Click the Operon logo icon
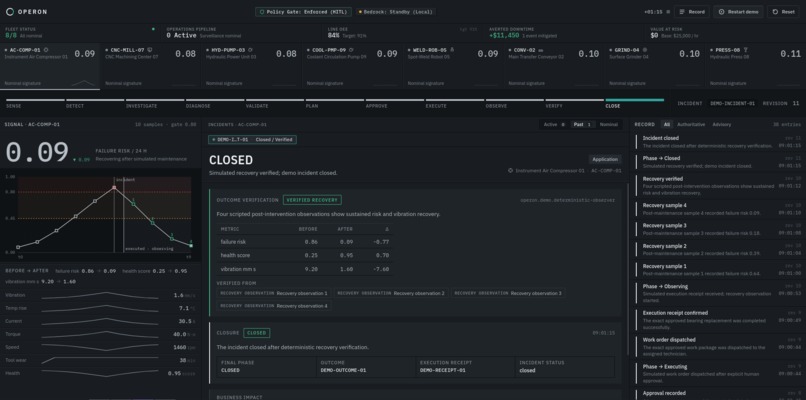 coord(10,12)
